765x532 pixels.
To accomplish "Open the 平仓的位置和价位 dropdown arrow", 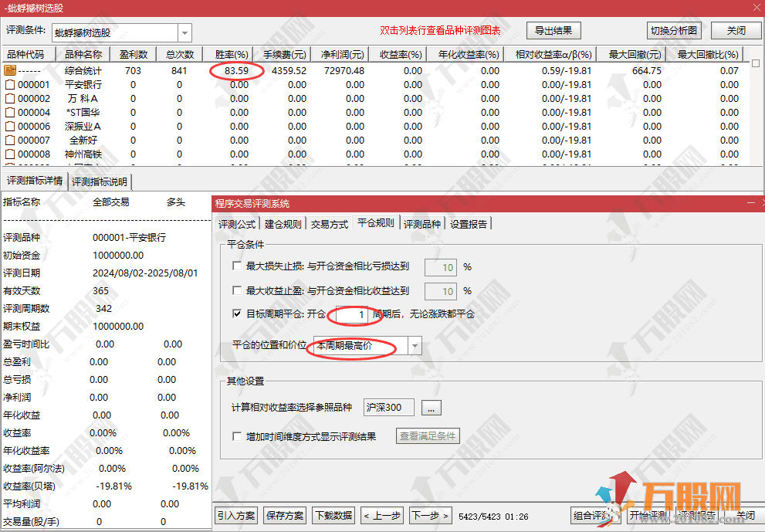I will (x=415, y=346).
